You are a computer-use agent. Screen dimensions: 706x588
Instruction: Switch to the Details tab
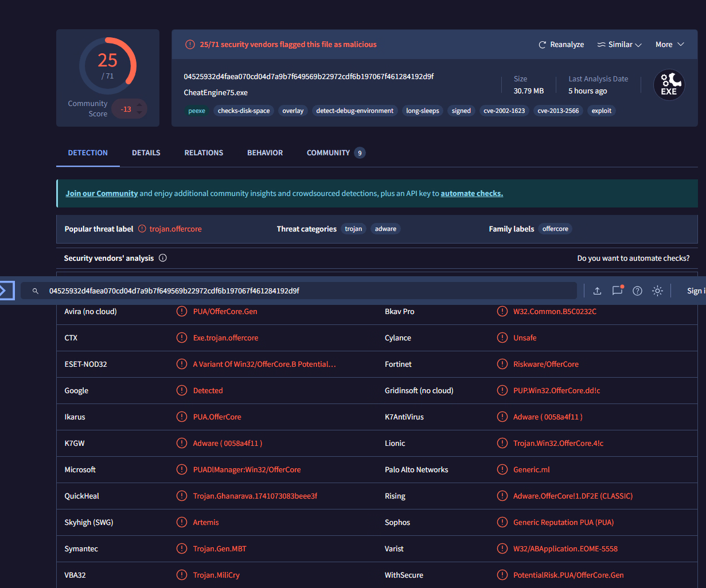146,153
